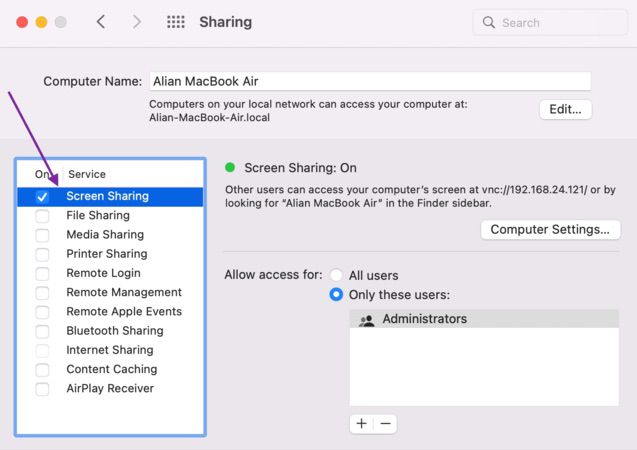Enable the Content Caching checkbox
637x450 pixels.
point(42,370)
